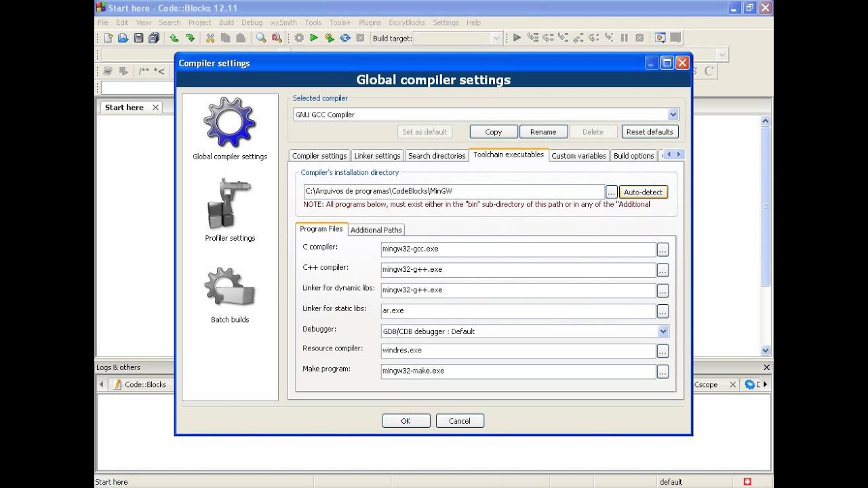
Task: Browse for the C compiler executable
Action: (663, 250)
